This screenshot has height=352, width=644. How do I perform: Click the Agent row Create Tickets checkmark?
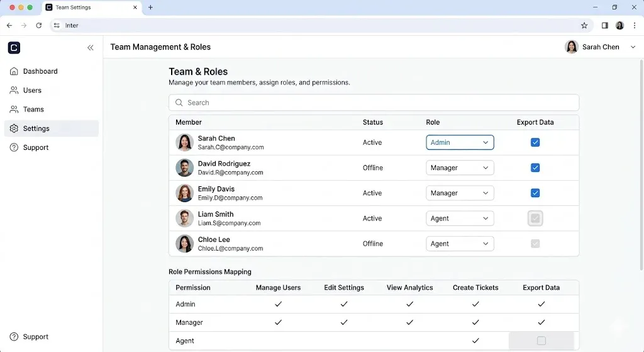475,341
